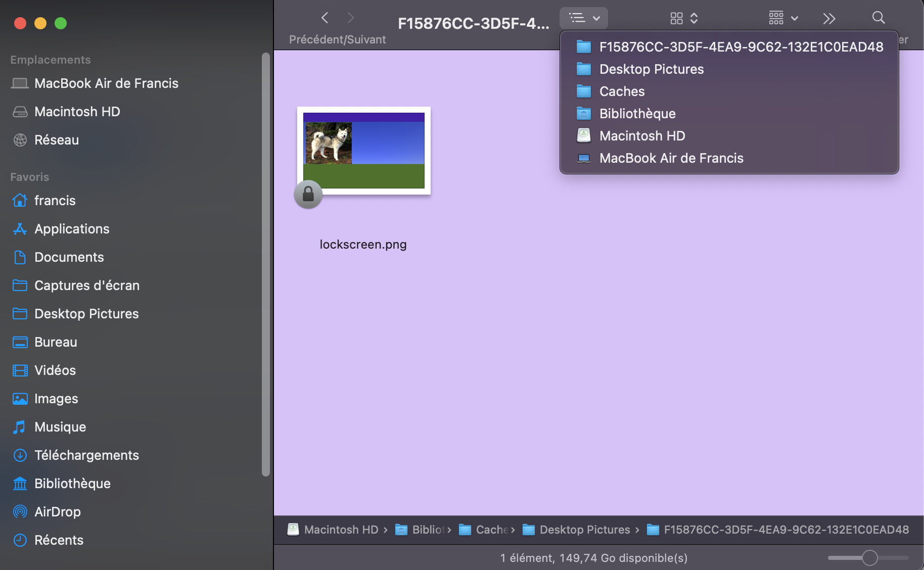Click F15876CC-3D5F-4EA9-9C62-132E1C0EAD48 in the path bar
Screen dimensions: 924x570
[x=778, y=530]
